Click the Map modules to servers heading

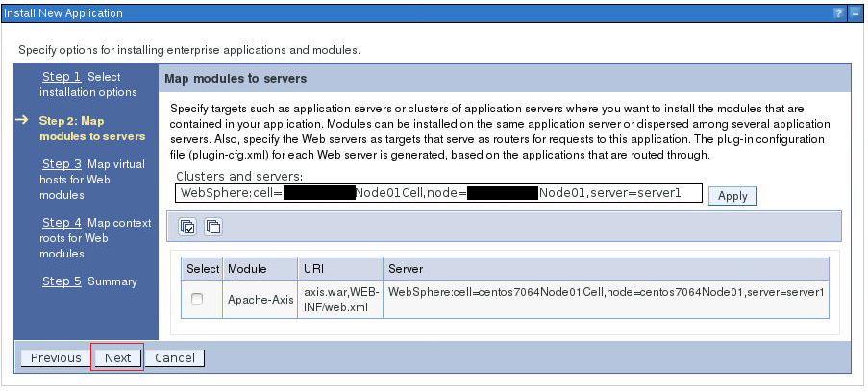click(x=236, y=79)
